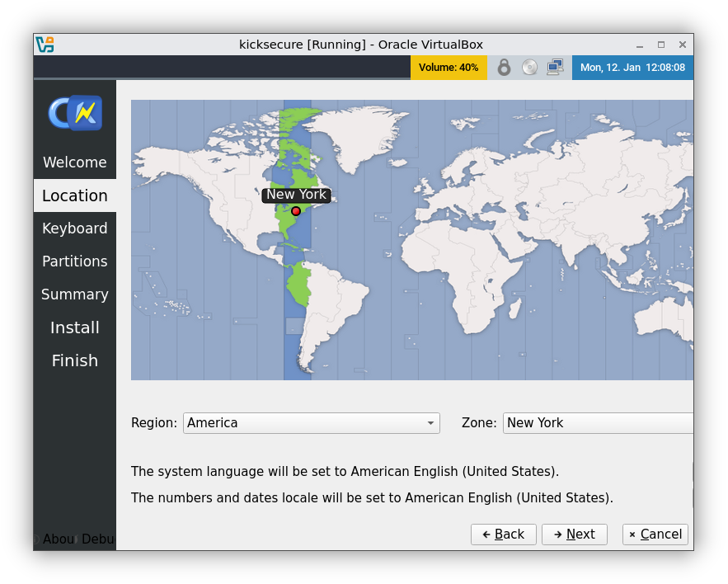728x584 pixels.
Task: Open the Partitions step in the sidebar
Action: click(x=74, y=261)
